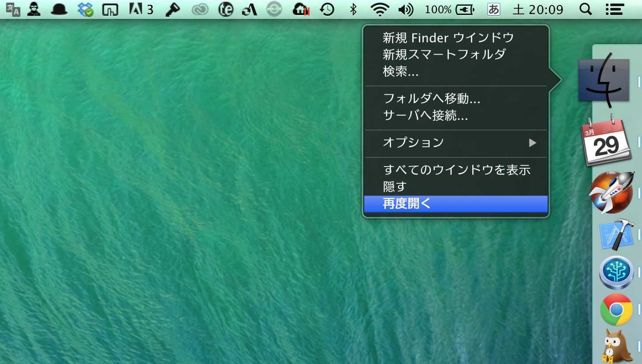642x364 pixels.
Task: Open the volume speaker menu
Action: 406,9
